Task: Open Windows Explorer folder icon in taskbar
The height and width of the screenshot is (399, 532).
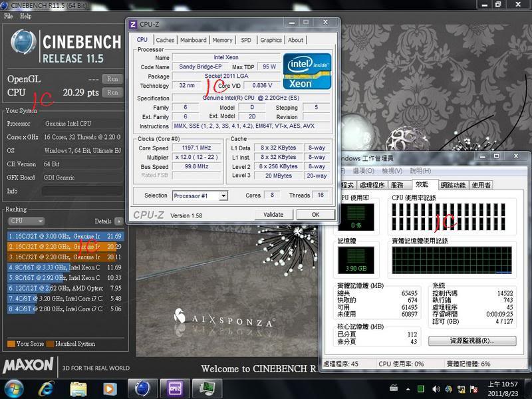Action: [x=78, y=389]
